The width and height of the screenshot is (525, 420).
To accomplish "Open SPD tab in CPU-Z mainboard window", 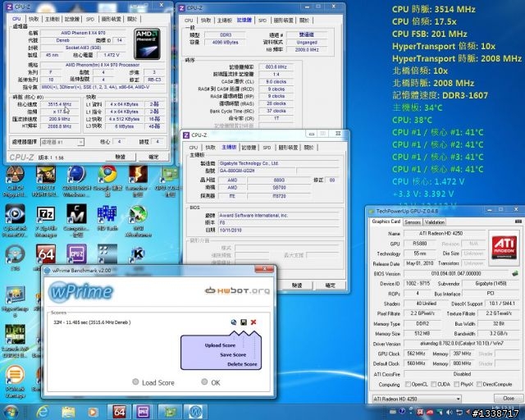I will [267, 148].
